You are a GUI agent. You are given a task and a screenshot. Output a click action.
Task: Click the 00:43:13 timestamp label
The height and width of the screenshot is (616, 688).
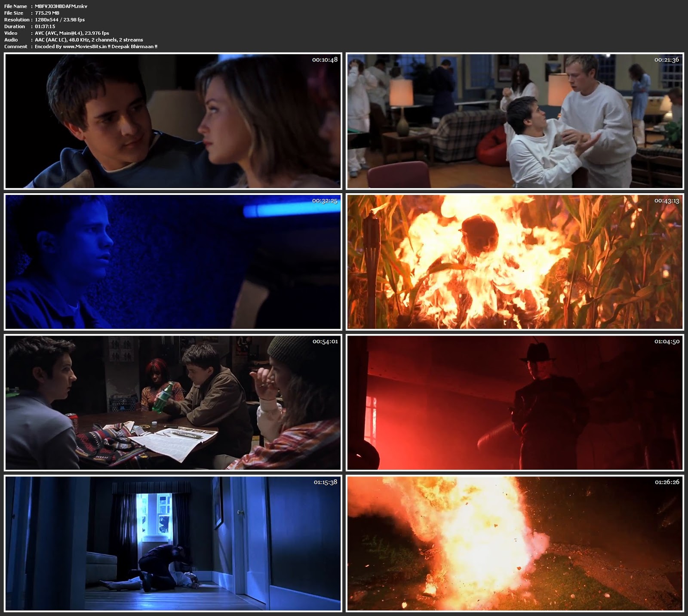pyautogui.click(x=666, y=201)
